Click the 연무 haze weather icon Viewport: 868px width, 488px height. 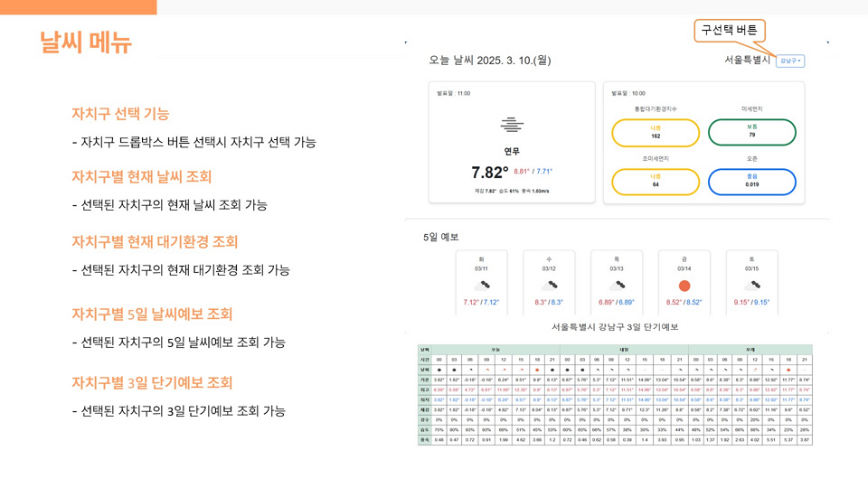click(512, 125)
